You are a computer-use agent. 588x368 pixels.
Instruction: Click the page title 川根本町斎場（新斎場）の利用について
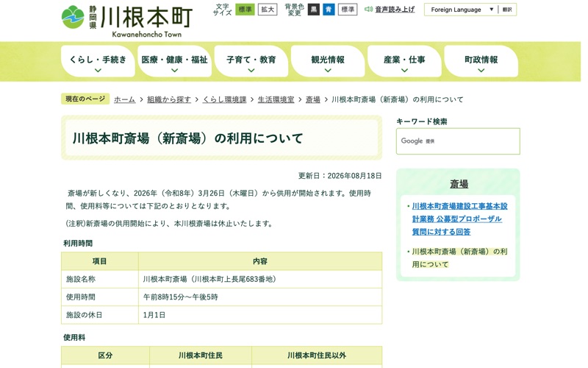187,138
